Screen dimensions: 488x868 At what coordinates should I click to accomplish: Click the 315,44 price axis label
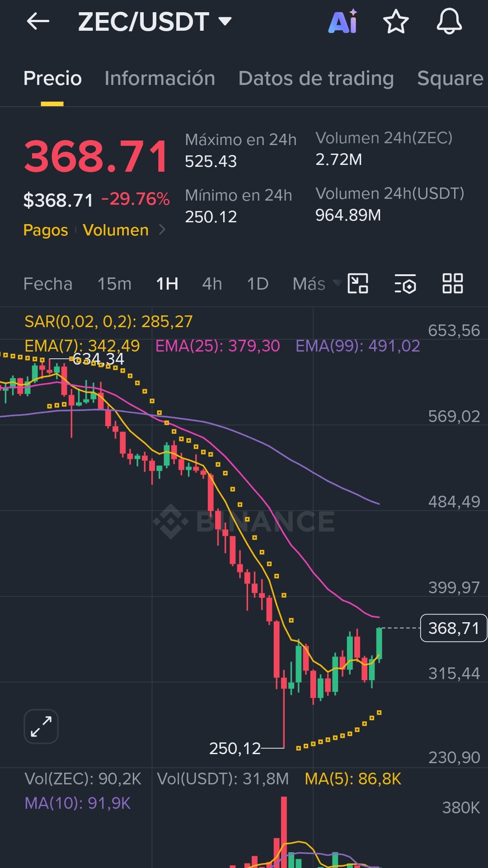pyautogui.click(x=454, y=673)
